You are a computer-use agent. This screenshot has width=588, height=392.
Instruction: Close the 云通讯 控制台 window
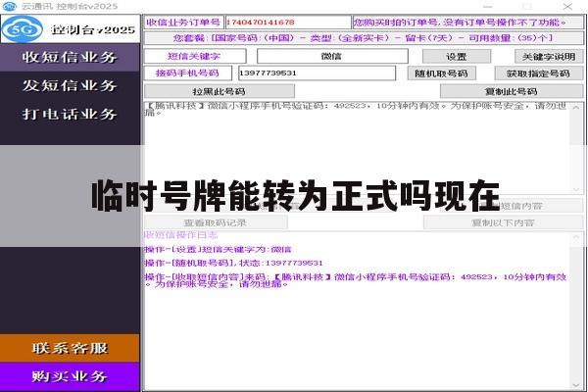pos(567,7)
